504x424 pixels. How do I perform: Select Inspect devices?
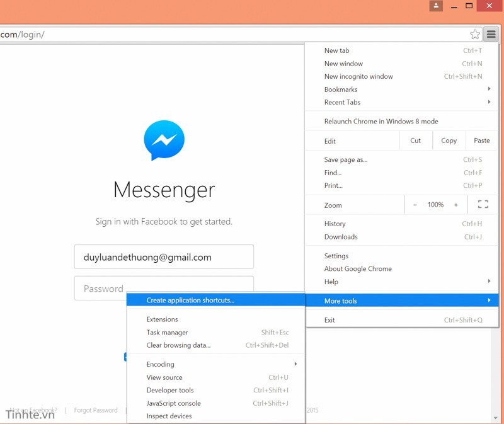[x=215, y=416]
